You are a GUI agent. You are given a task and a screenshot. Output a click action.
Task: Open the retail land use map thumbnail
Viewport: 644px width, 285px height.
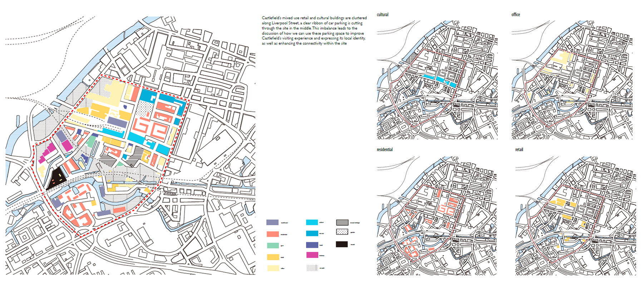point(575,216)
